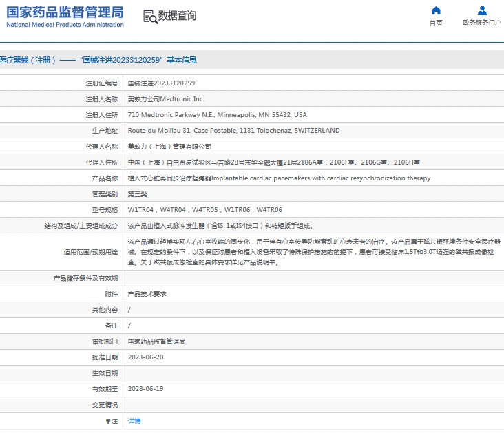
Task: Click the 变更情况 row label
Action: click(x=105, y=405)
